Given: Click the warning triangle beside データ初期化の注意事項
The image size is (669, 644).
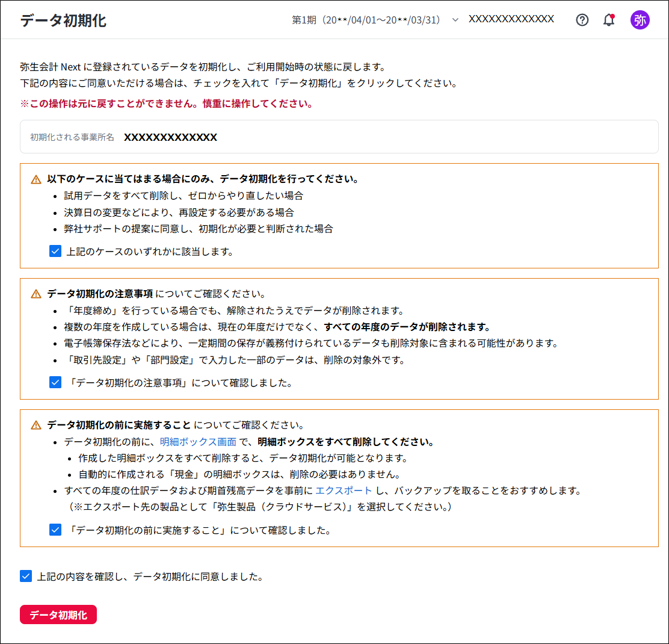Looking at the screenshot, I should point(36,294).
